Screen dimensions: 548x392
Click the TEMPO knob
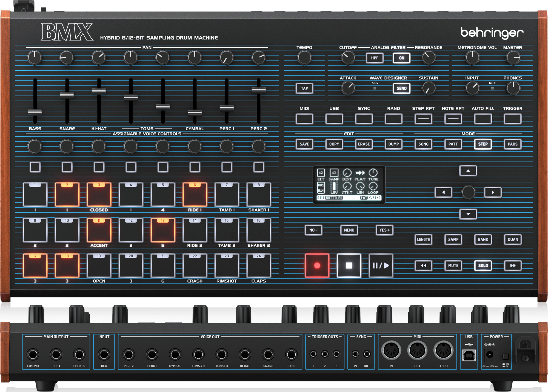[x=304, y=58]
